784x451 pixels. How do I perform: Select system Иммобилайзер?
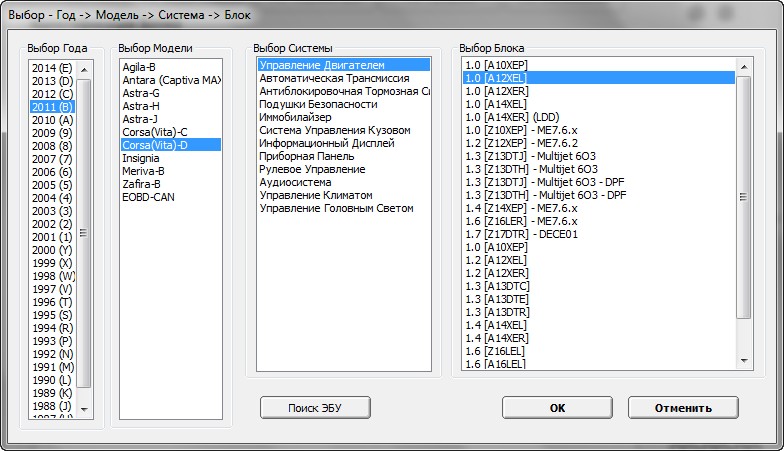[344, 117]
